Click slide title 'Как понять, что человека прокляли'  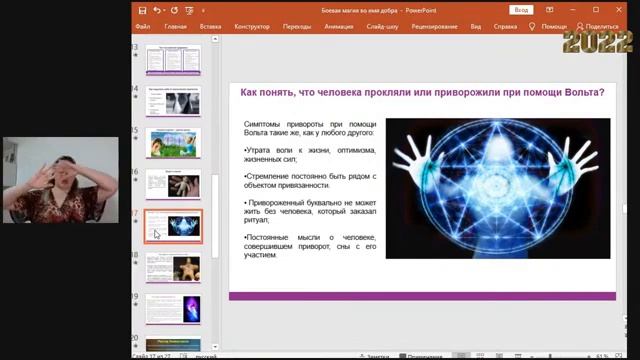tap(422, 93)
